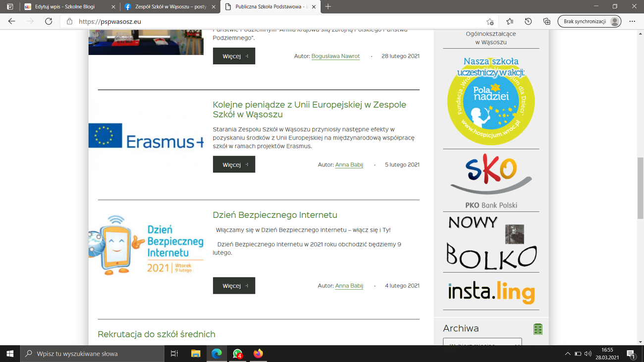Open Task View in taskbar
644x362 pixels.
174,354
